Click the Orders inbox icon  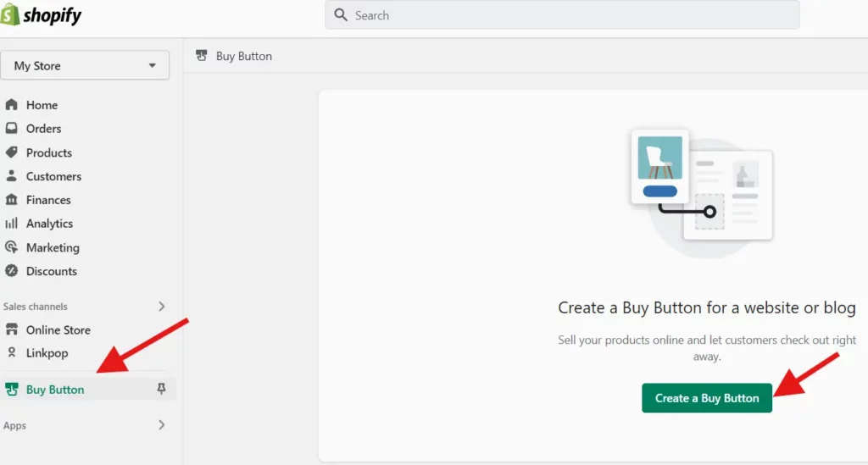pos(11,128)
